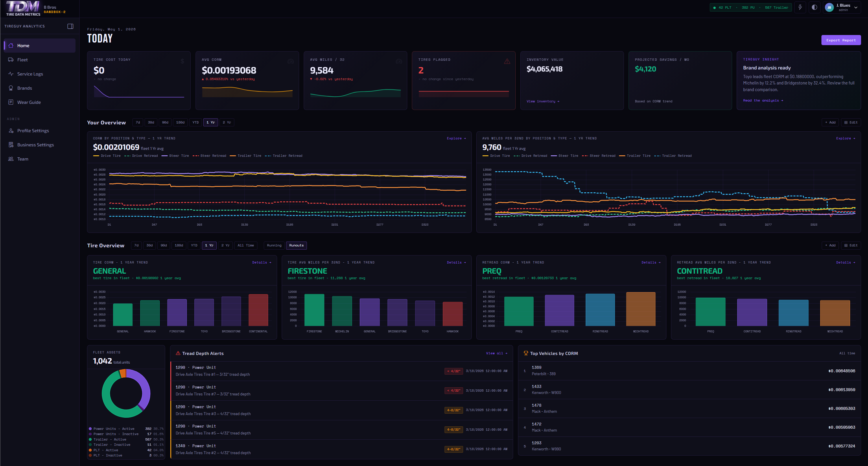Click the JB user avatar
The image size is (868, 466).
pyautogui.click(x=829, y=8)
